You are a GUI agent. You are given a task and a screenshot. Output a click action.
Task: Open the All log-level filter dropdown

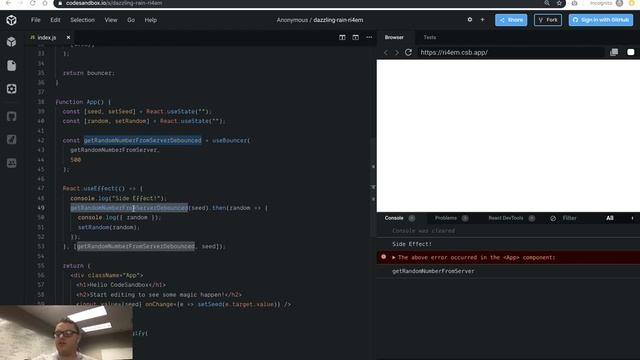pyautogui.click(x=609, y=218)
